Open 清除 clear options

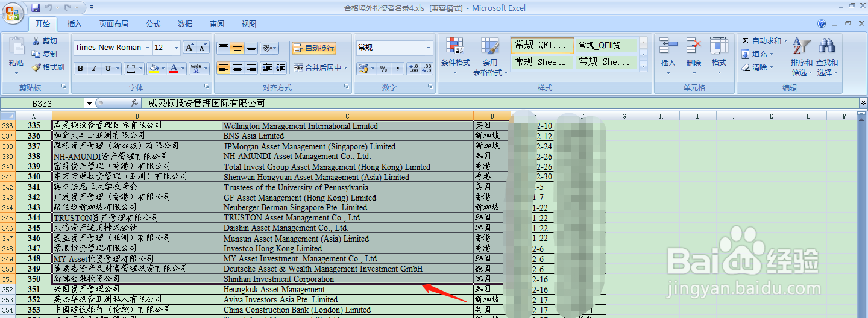click(758, 67)
